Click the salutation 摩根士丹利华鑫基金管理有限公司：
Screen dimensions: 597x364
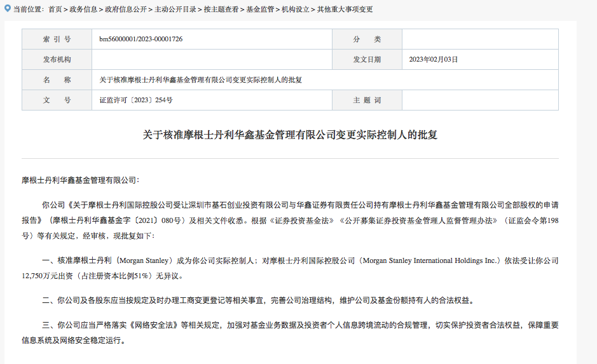click(x=81, y=180)
